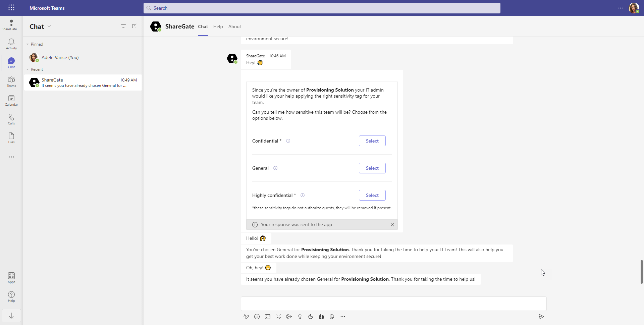Click ShareGate bot avatar beside 10:46 AM message
The width and height of the screenshot is (644, 325).
point(232,58)
